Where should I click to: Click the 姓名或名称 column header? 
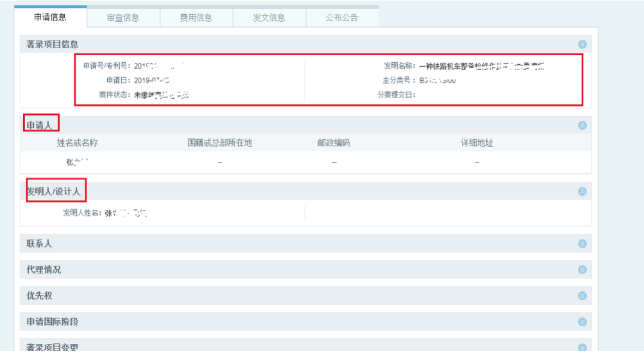point(77,143)
